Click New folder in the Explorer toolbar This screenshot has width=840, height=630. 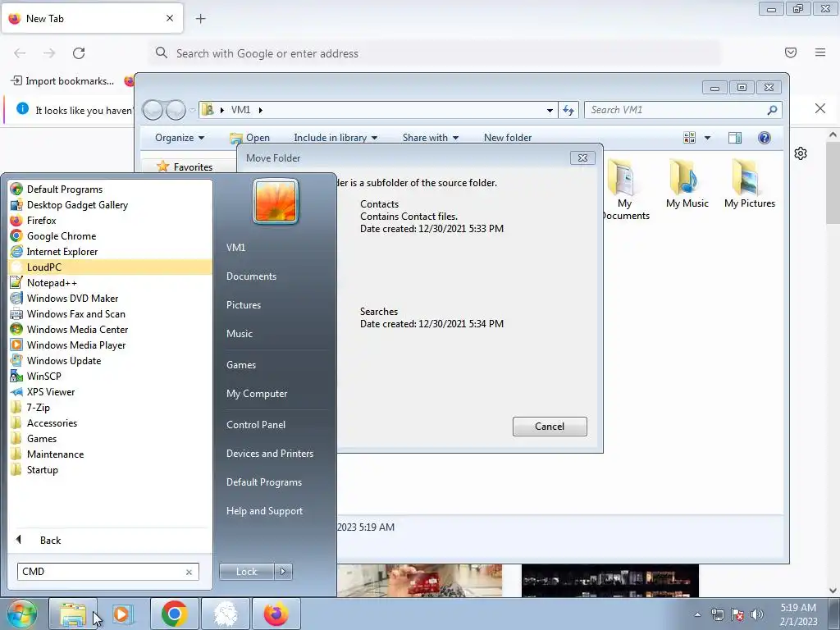click(x=508, y=138)
